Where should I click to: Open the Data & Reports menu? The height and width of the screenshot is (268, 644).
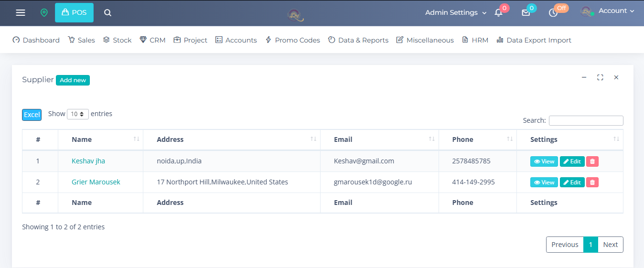point(358,40)
